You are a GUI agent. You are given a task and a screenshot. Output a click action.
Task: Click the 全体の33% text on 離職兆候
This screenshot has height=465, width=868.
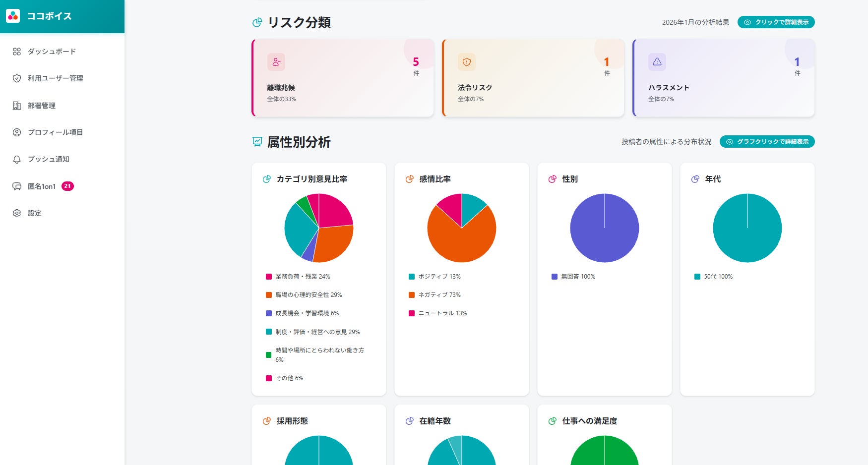[282, 99]
